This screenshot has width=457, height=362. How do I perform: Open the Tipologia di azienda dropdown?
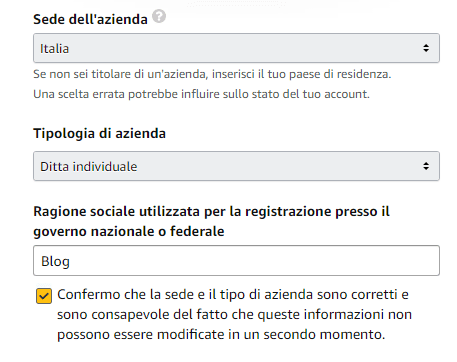(x=236, y=166)
